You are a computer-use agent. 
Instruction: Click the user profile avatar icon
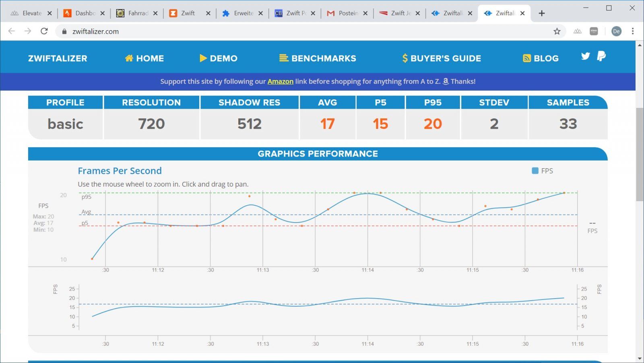[x=616, y=31]
